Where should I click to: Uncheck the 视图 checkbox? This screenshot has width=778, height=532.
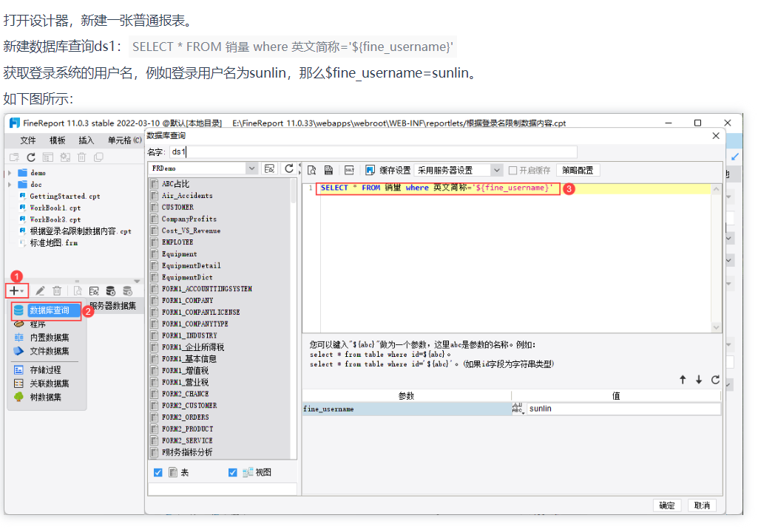point(232,472)
